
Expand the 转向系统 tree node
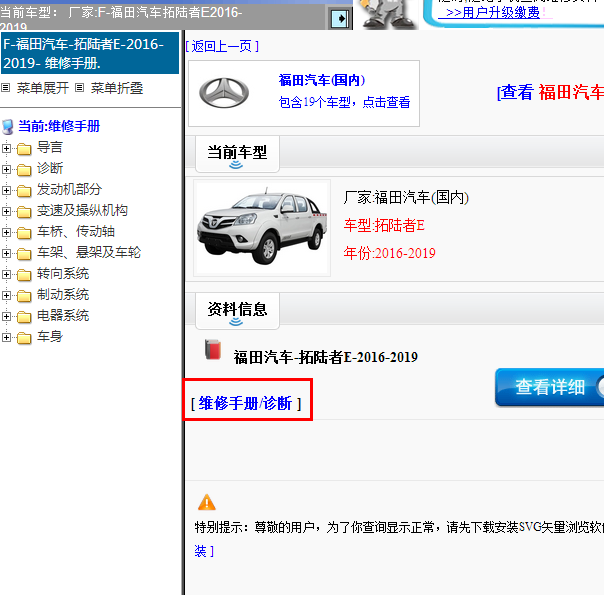click(6, 274)
